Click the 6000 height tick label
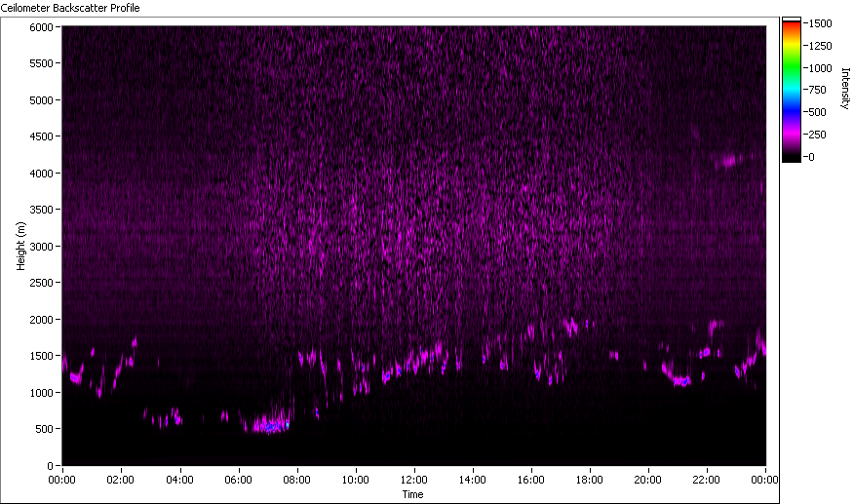 coord(41,27)
